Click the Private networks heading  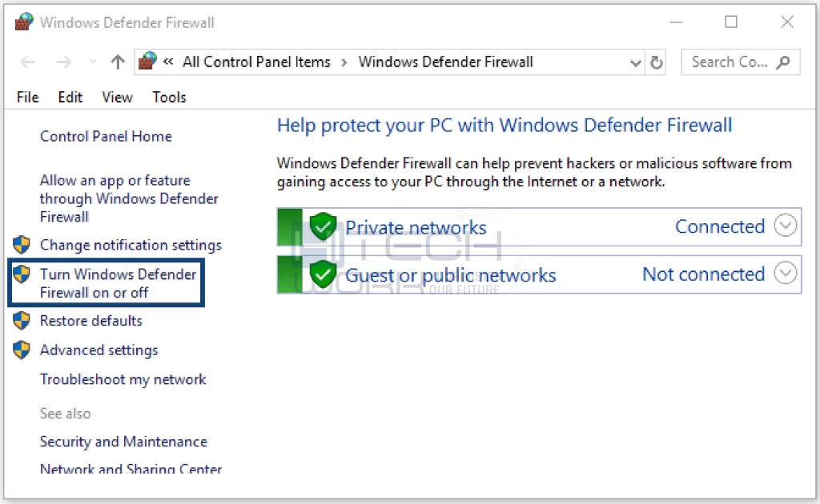click(416, 227)
